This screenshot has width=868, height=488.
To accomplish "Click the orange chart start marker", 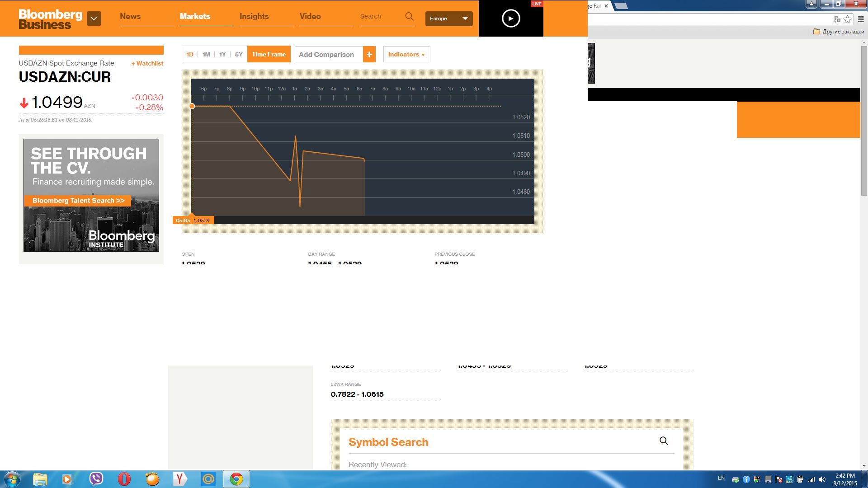I will [192, 106].
